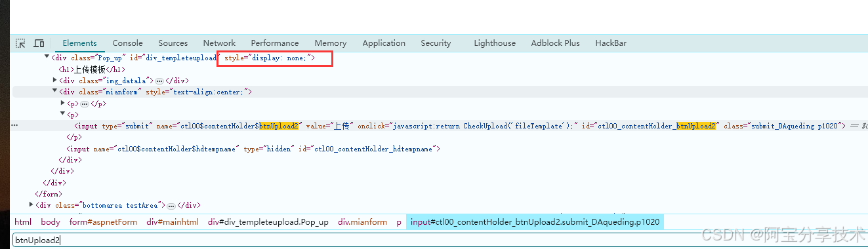The height and width of the screenshot is (249, 868).
Task: Select the hidden hdtempname input line
Action: (x=253, y=149)
